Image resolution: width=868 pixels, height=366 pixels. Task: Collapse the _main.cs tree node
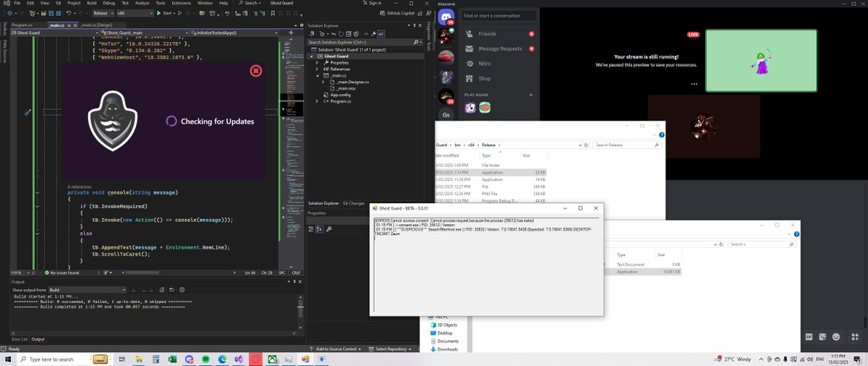pos(317,75)
